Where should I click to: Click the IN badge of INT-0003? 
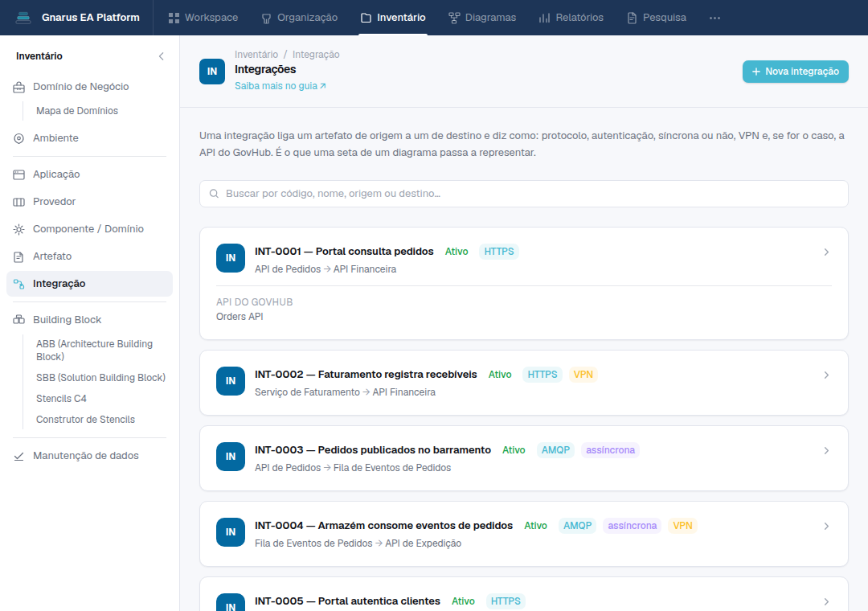(231, 457)
